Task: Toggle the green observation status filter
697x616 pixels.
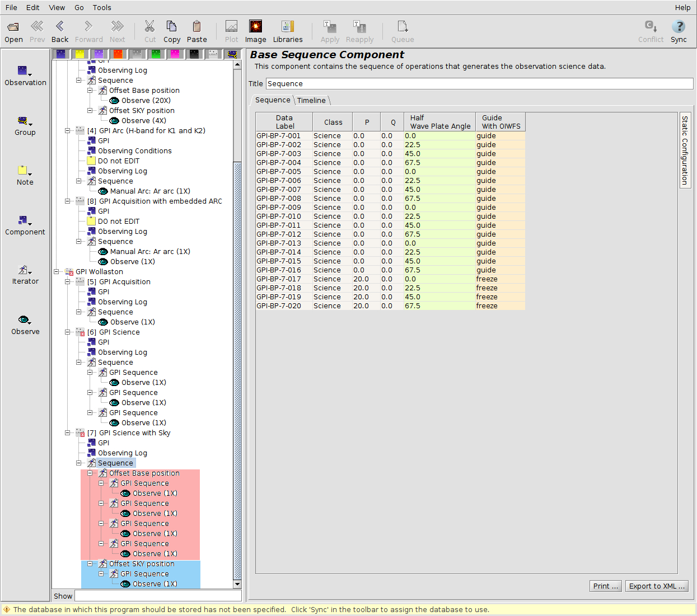Action: [x=156, y=54]
